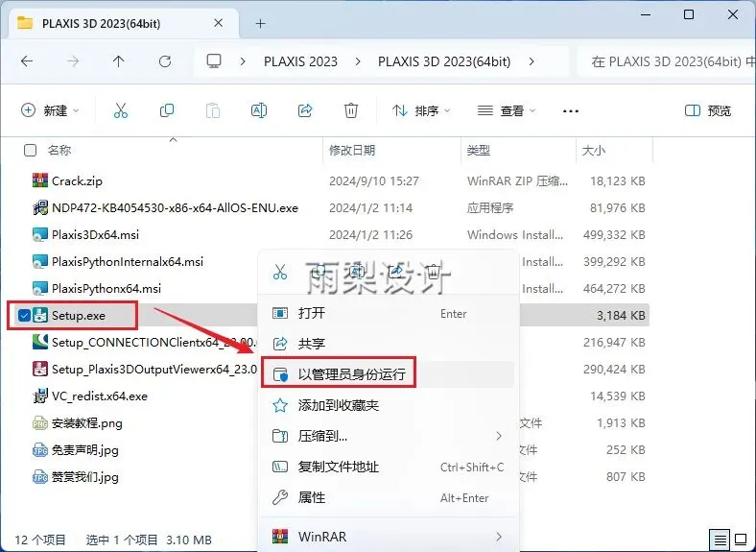
Task: Open the 排序 sort dropdown
Action: pos(421,110)
